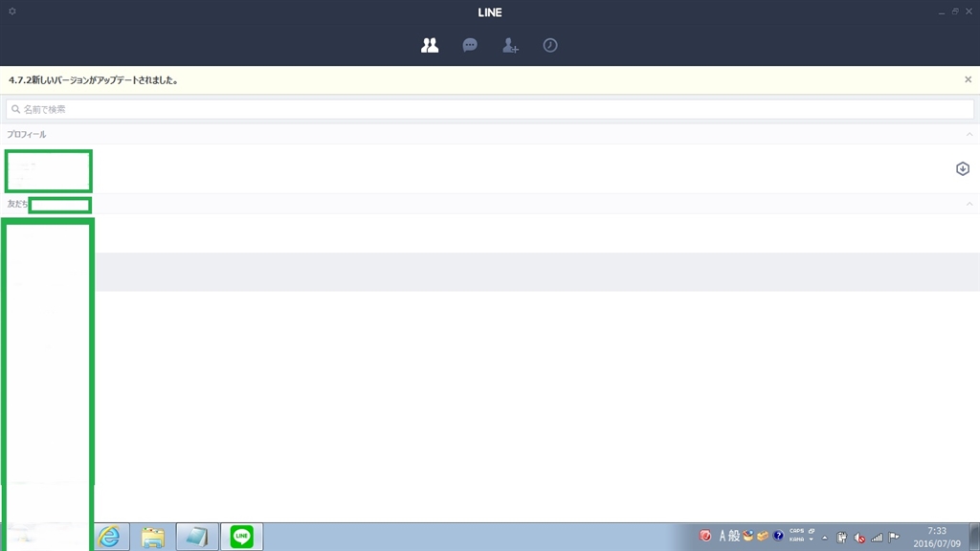Screen dimensions: 980x551
Task: Collapse the 友だち section
Action: pos(969,205)
